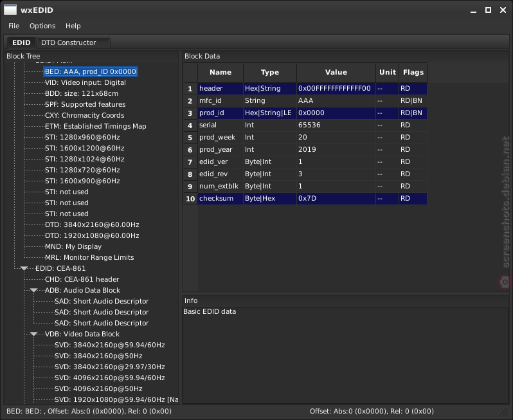
Task: Select row number 1 header label
Action: pos(190,89)
